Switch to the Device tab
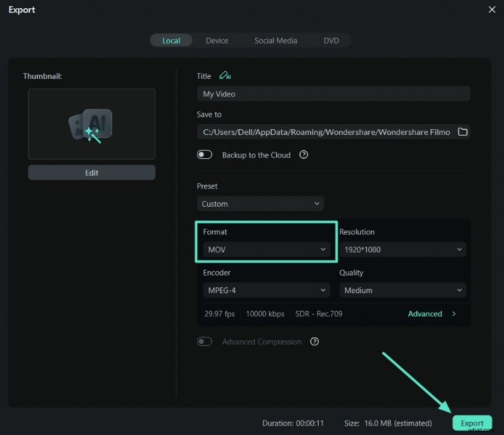Viewport: 504px width, 435px height. (x=217, y=40)
